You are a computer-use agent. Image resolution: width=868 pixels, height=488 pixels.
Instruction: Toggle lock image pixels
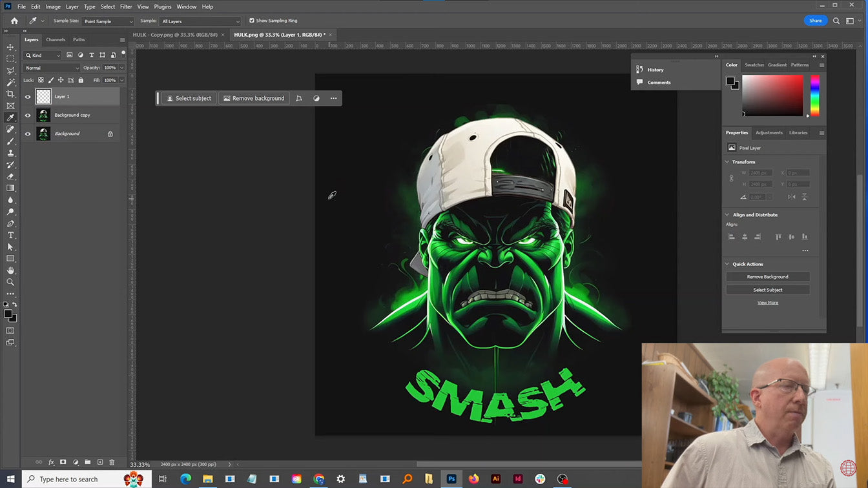point(51,80)
